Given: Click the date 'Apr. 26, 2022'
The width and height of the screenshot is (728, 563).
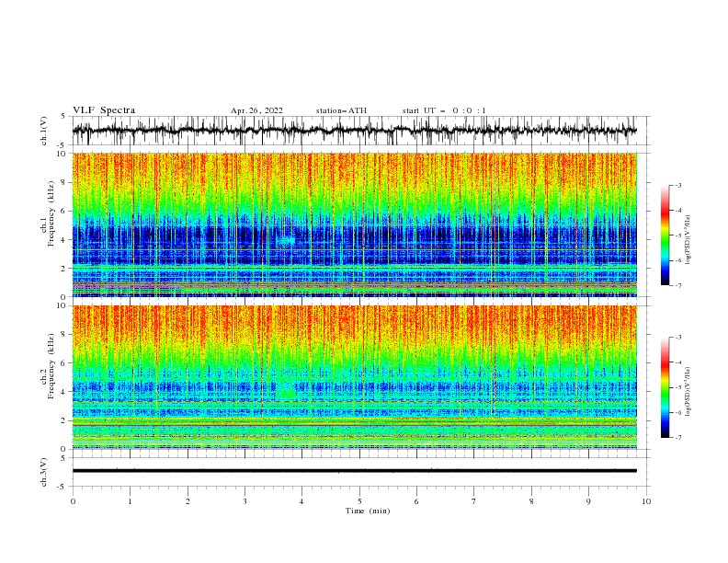Looking at the screenshot, I should (256, 110).
